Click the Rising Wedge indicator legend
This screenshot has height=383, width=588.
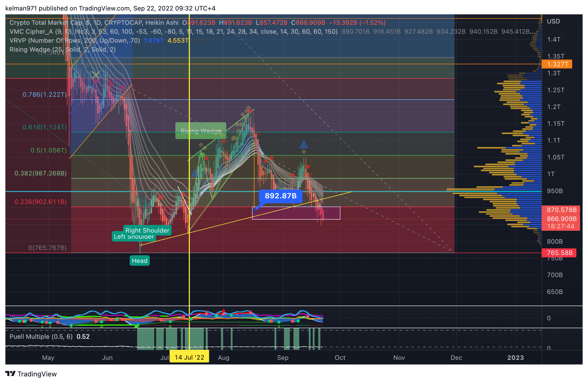click(x=63, y=50)
